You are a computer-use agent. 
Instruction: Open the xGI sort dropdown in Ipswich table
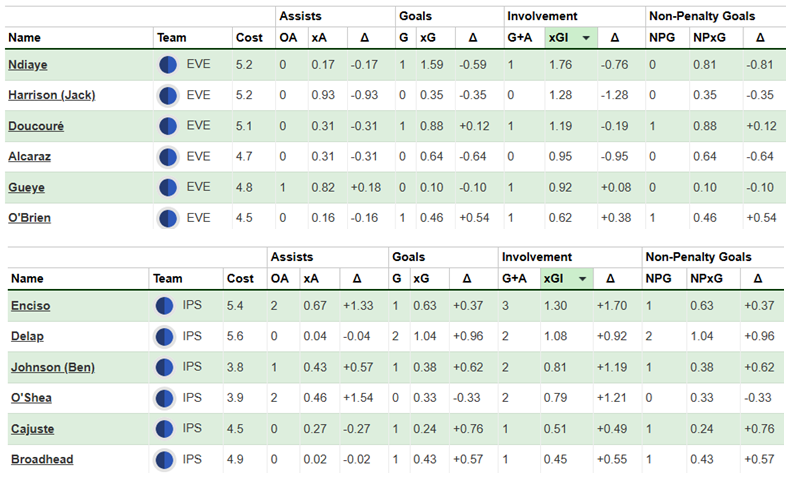(x=579, y=279)
